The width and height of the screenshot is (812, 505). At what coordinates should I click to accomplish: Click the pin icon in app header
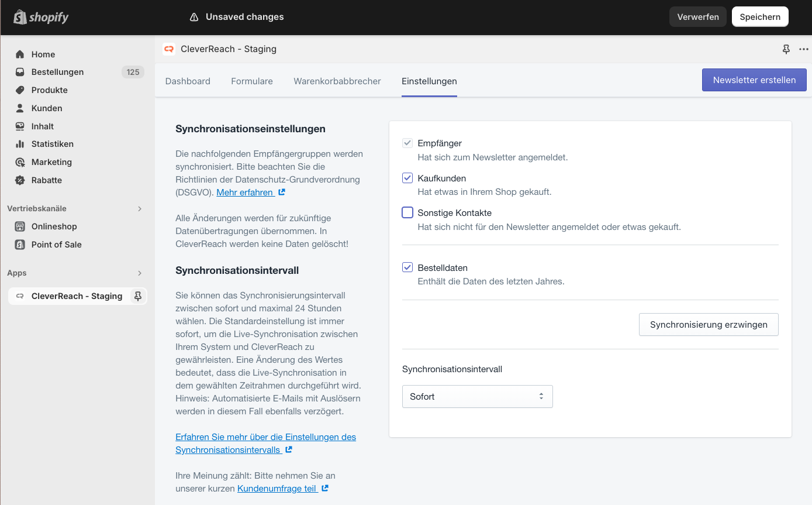tap(786, 49)
